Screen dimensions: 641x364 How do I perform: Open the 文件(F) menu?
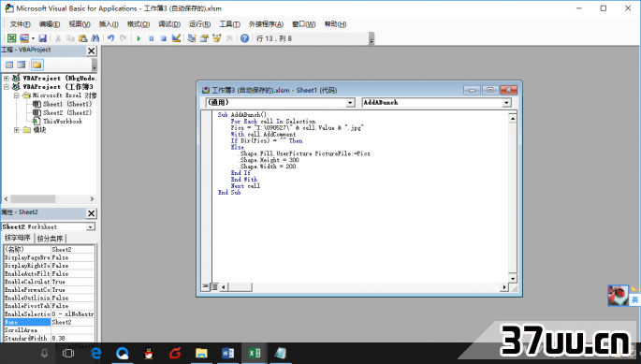[20, 24]
